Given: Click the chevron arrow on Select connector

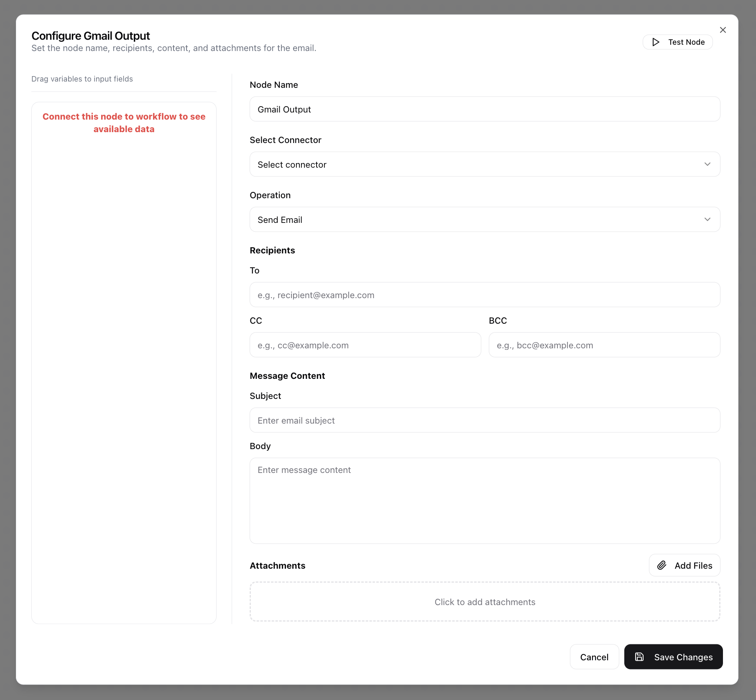Looking at the screenshot, I should pos(707,164).
